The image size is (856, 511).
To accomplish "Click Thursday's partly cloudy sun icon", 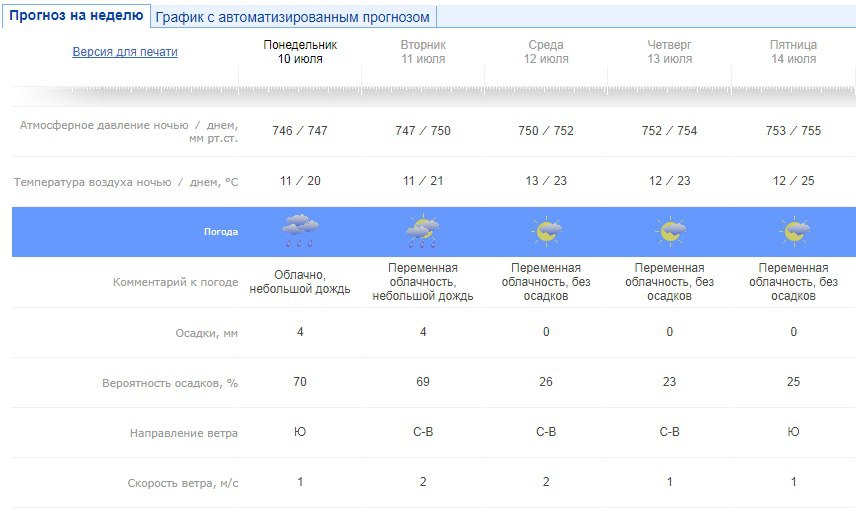I will pos(670,231).
